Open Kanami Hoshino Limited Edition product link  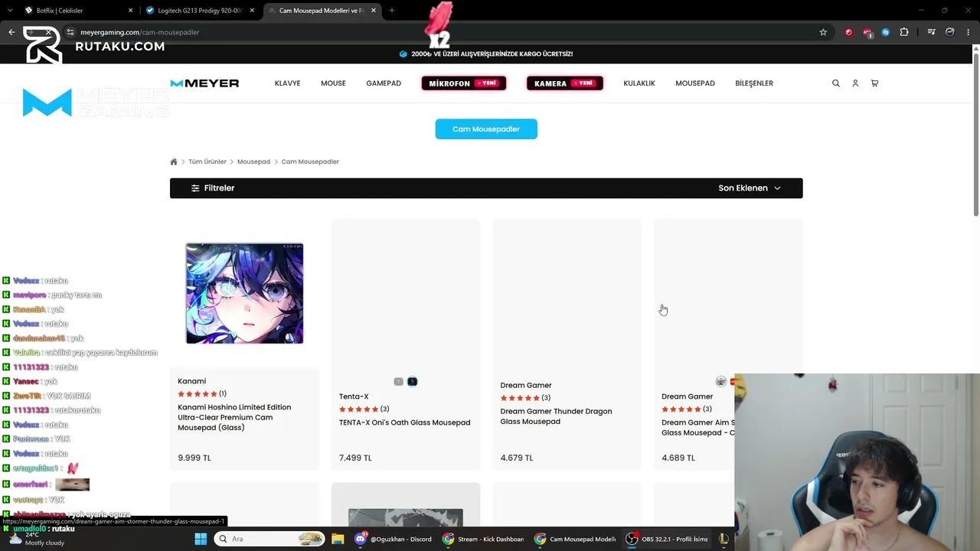(x=234, y=418)
